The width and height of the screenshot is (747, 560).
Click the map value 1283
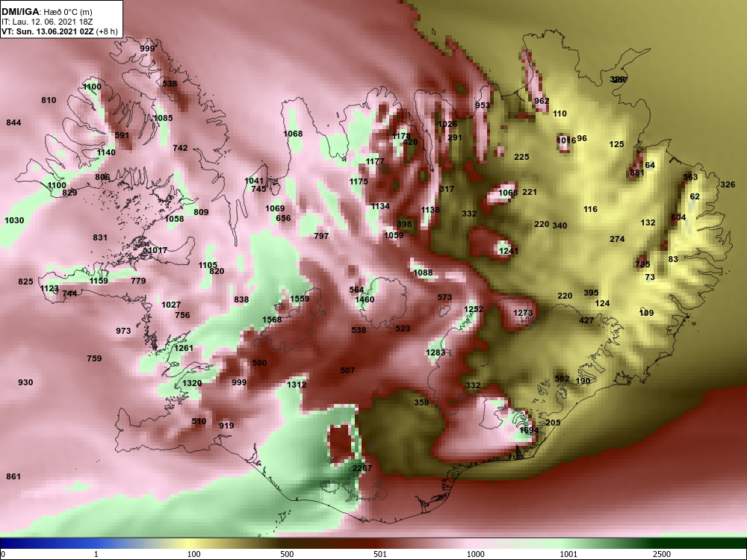coord(436,352)
